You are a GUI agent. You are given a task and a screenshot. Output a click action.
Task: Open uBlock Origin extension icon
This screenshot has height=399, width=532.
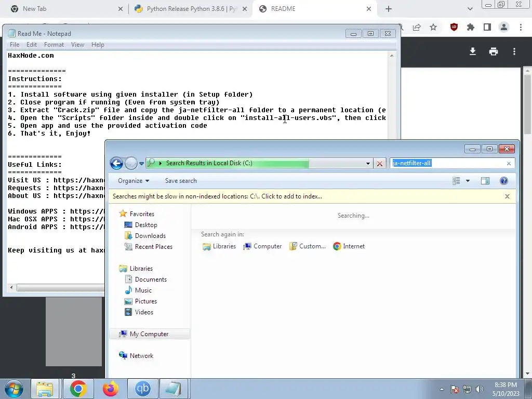(x=454, y=28)
